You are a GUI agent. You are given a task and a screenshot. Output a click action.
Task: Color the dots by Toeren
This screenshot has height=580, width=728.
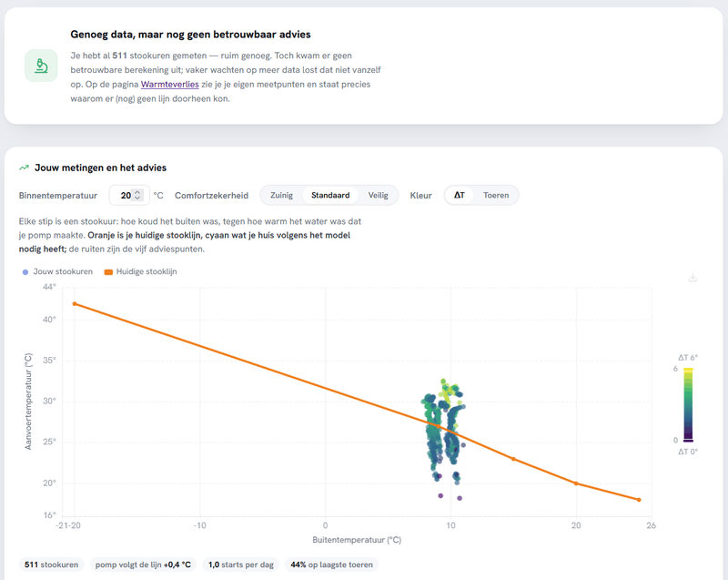tap(496, 196)
